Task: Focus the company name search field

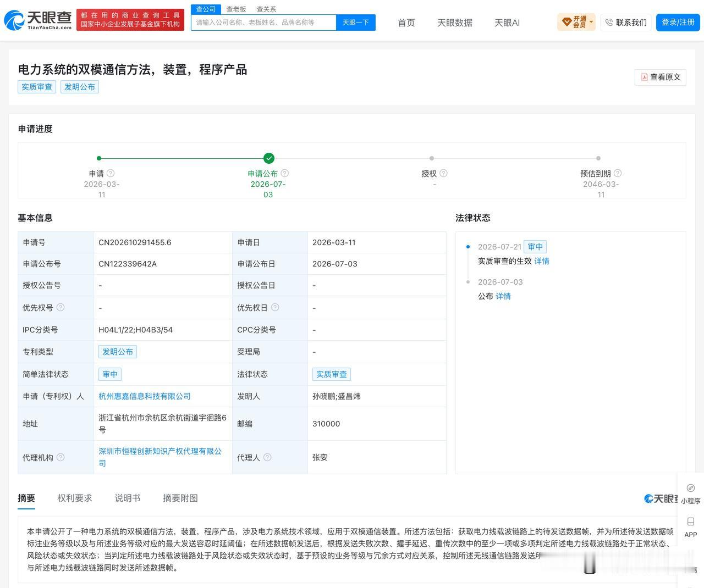Action: click(x=263, y=23)
